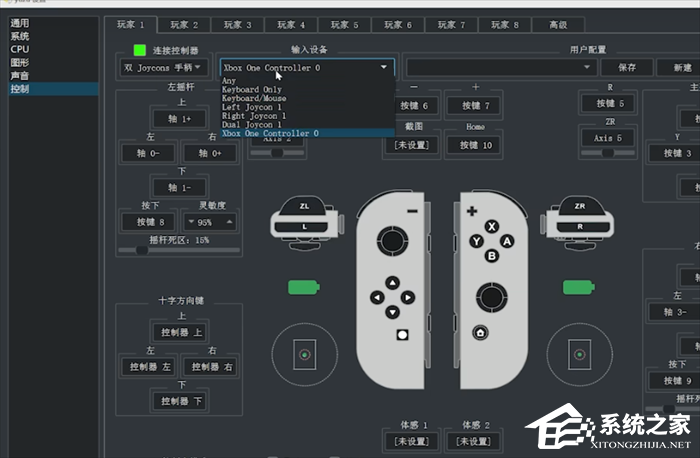Switch to the 玩家 4 tab
Image resolution: width=700 pixels, height=458 pixels.
point(291,25)
